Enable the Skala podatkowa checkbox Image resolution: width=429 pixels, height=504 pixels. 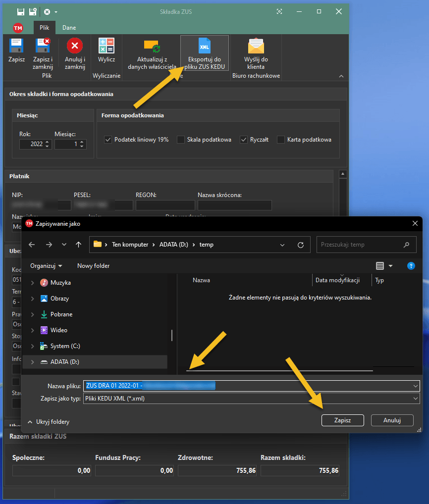pyautogui.click(x=181, y=140)
